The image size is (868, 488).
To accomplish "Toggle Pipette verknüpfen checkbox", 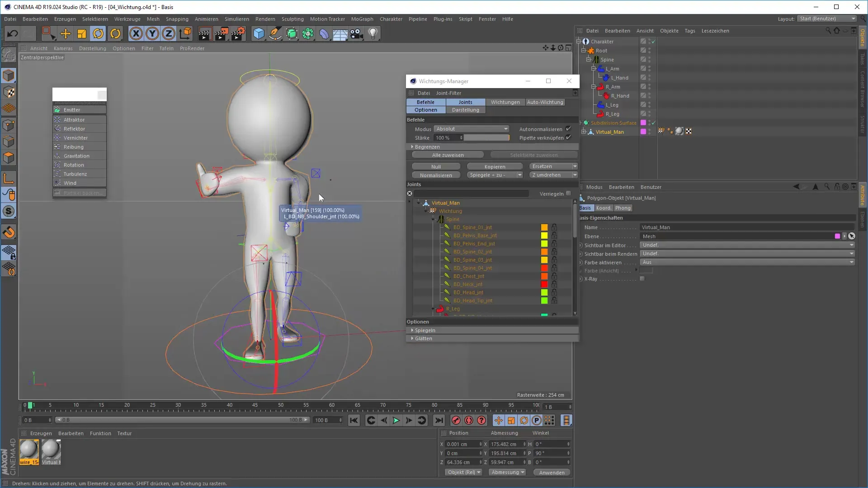I will coord(568,137).
